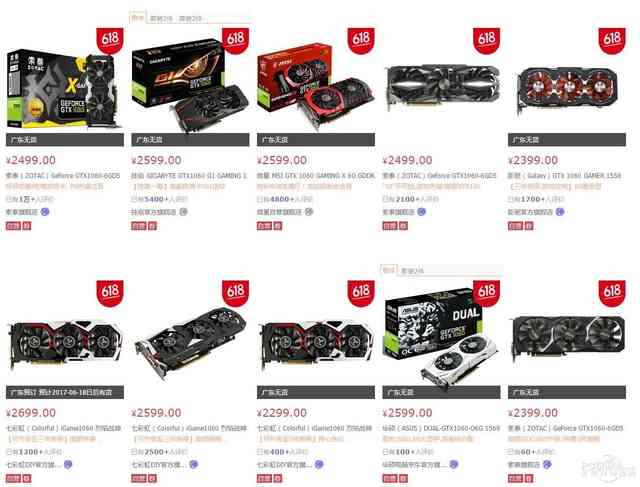Click chat icon next to MSI store name
This screenshot has width=640, height=487.
309,212
